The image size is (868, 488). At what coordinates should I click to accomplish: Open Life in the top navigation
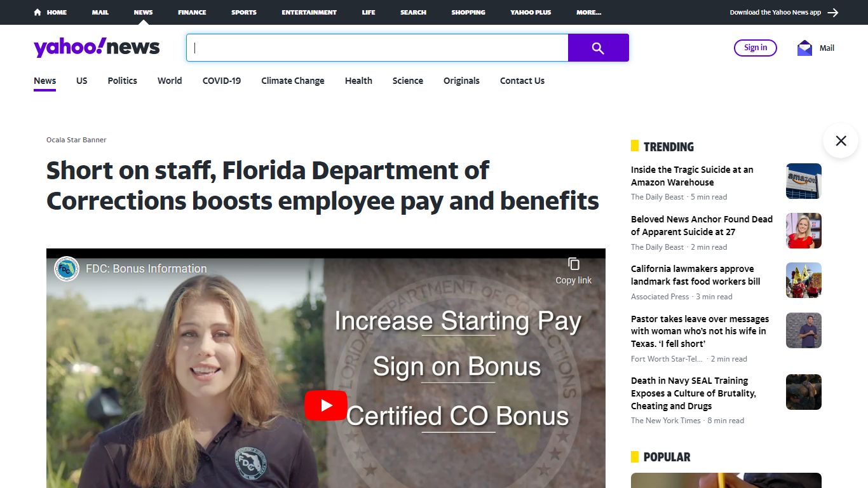pyautogui.click(x=369, y=12)
